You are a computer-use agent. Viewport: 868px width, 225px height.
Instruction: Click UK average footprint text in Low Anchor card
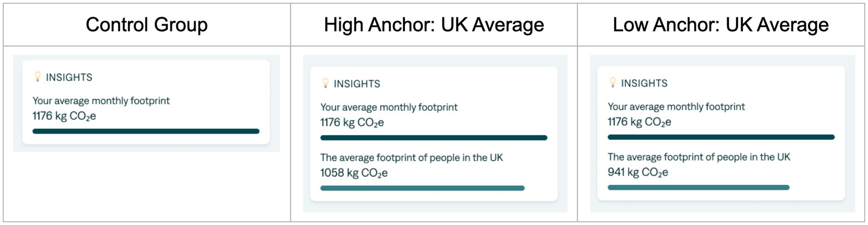coord(699,157)
